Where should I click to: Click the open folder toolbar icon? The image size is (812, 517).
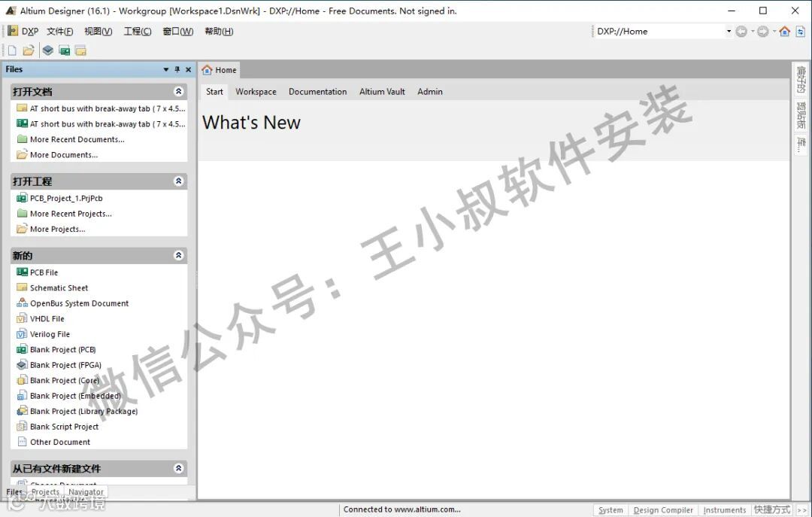[x=29, y=50]
